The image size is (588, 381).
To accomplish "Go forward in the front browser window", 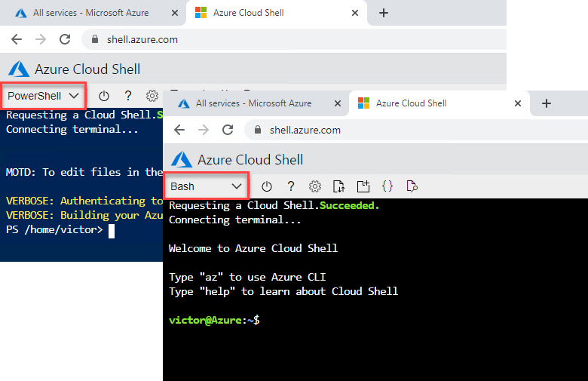I will 204,131.
